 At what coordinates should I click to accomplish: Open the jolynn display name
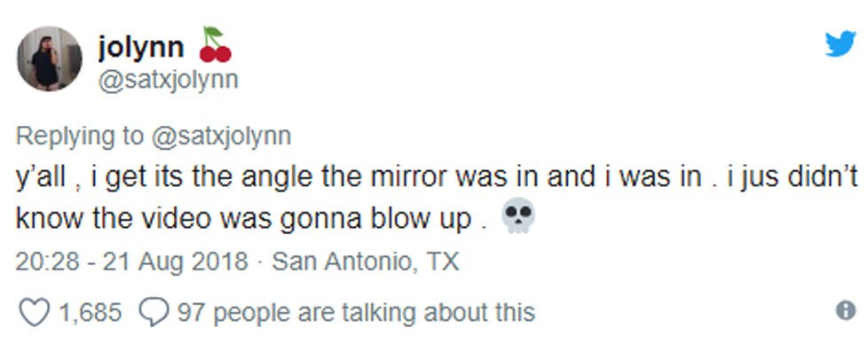[141, 48]
